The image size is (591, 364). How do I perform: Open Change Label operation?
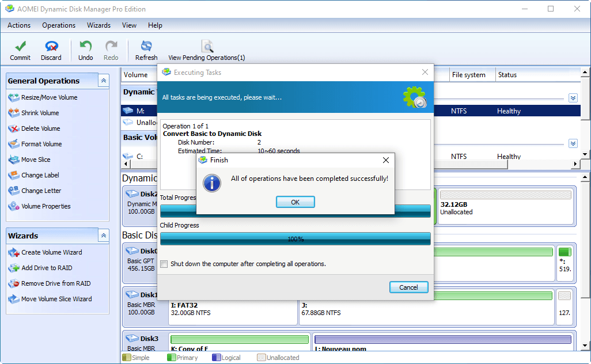point(33,175)
